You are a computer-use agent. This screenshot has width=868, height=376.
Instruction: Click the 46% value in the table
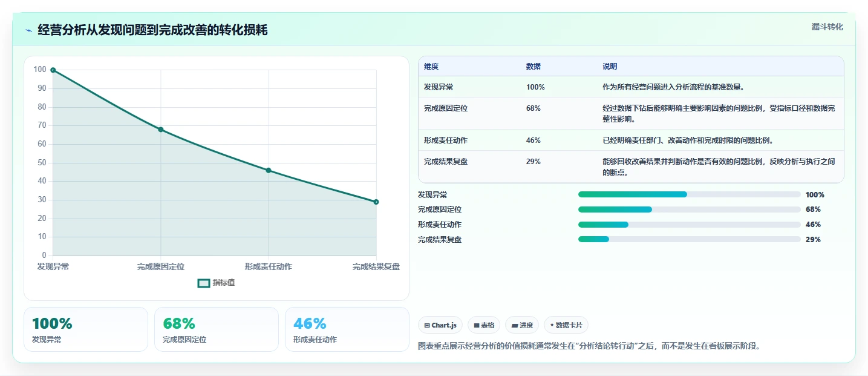(534, 140)
